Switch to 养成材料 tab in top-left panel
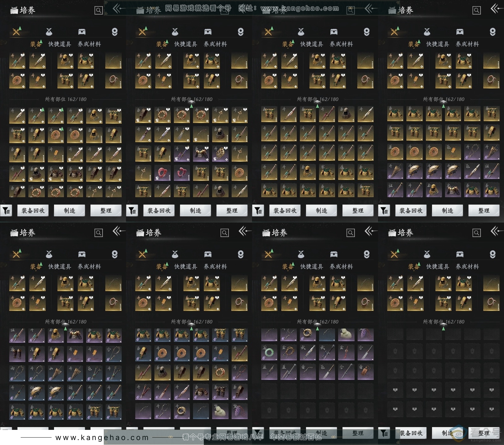Screen dimensions: 504x445 [x=89, y=44]
